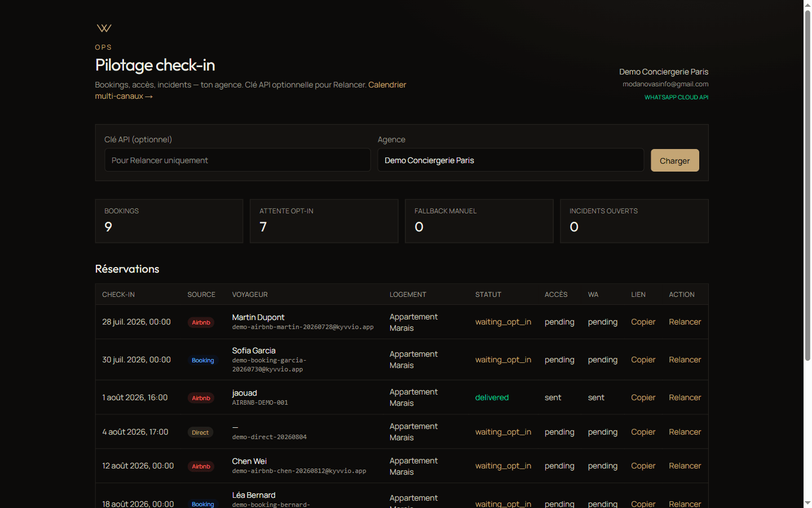Screen dimensions: 812x508
Task: Relancer the Sofia Garcia booking
Action: pos(685,360)
